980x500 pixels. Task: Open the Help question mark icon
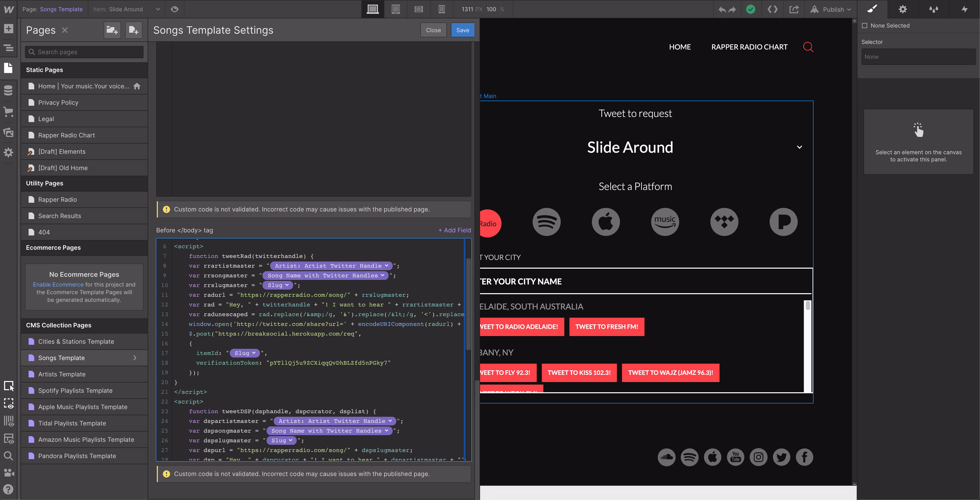(x=8, y=489)
